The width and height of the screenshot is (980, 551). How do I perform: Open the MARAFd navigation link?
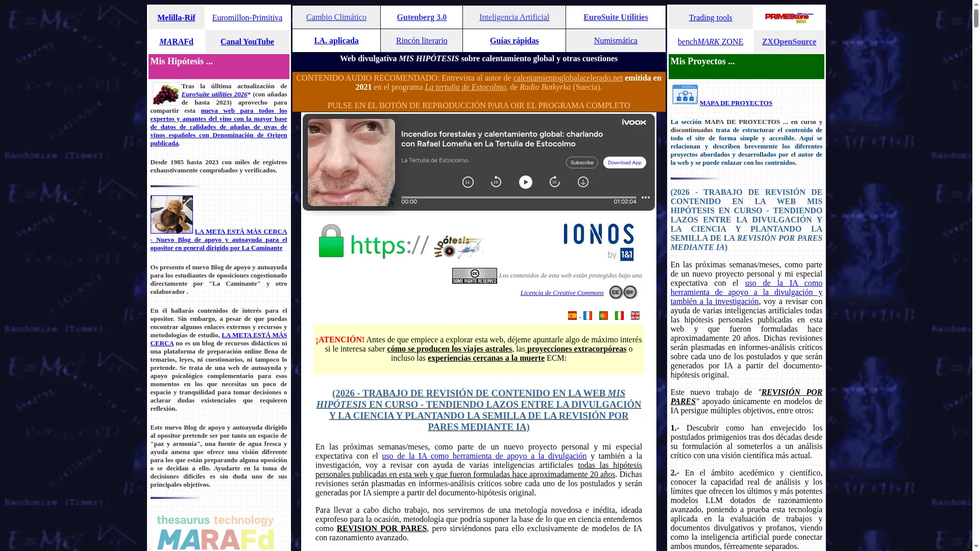click(176, 41)
